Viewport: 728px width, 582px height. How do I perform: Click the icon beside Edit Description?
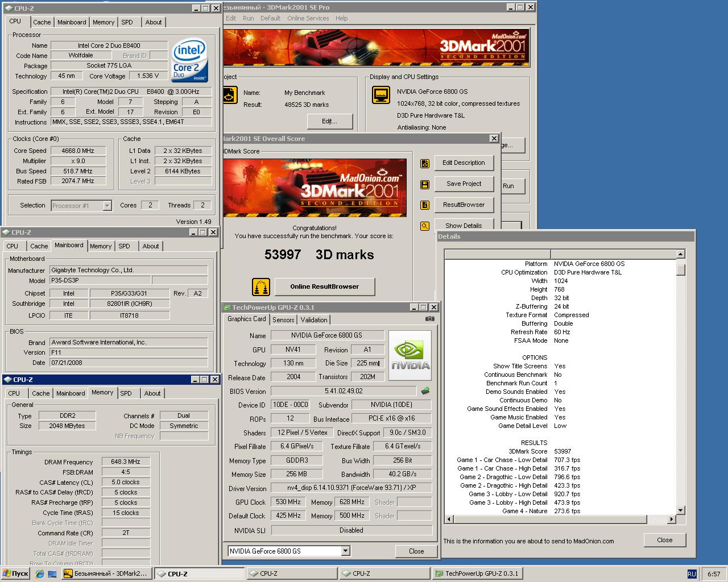[425, 164]
